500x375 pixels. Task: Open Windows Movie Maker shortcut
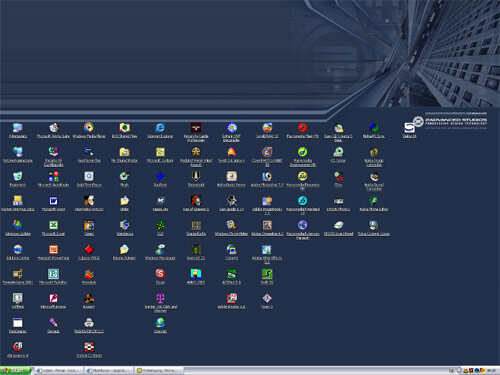(x=231, y=225)
